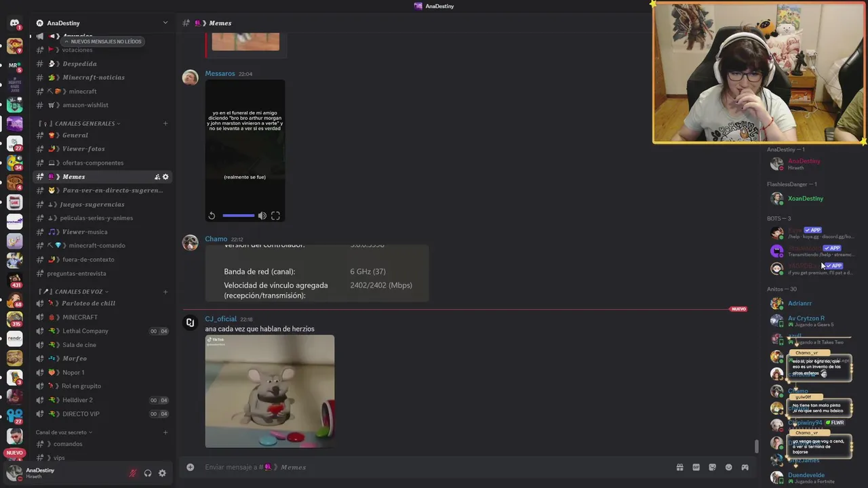Open the Viewer-musica channel
Screen dimensions: 868x488
(102, 232)
